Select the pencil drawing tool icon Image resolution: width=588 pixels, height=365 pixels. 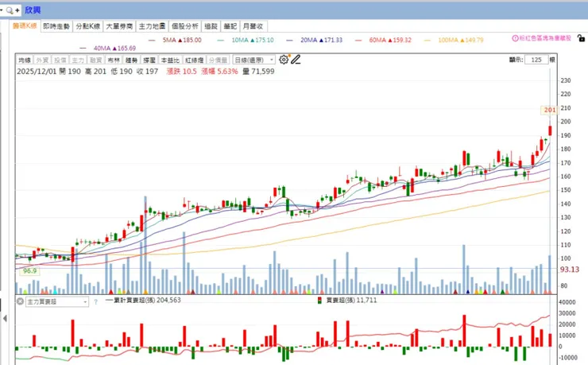pyautogui.click(x=296, y=60)
